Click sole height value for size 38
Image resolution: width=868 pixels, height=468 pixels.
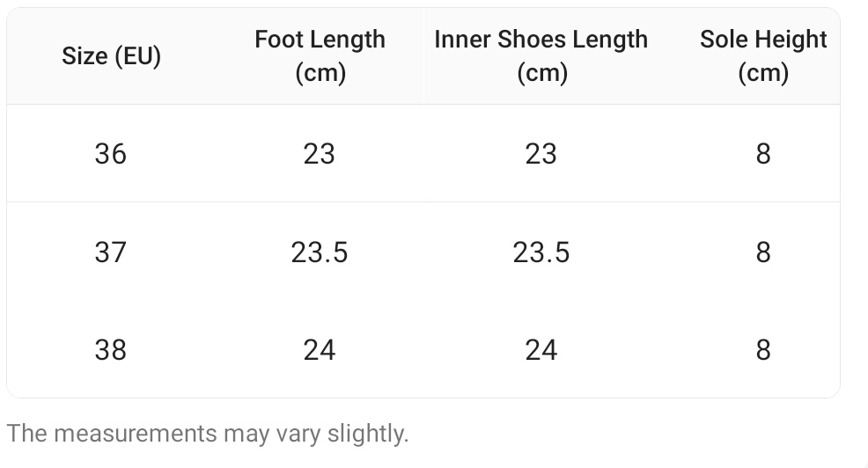click(763, 350)
